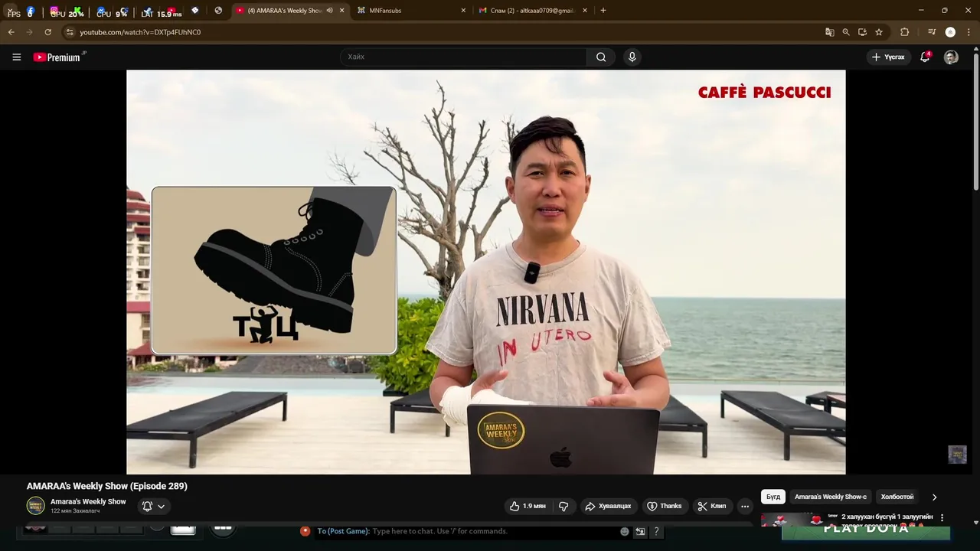980x551 pixels.
Task: Open the Chrome profile avatar
Action: pos(950,32)
